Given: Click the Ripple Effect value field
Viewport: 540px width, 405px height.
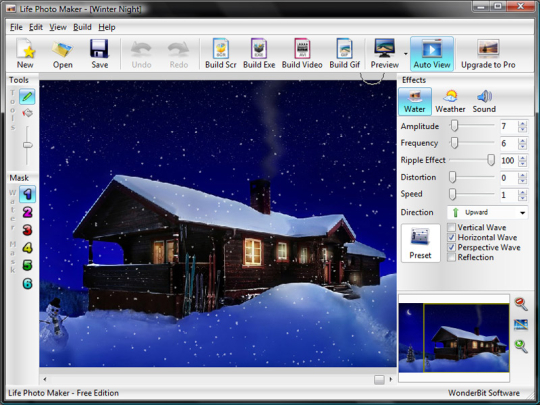Looking at the screenshot, I should [509, 161].
